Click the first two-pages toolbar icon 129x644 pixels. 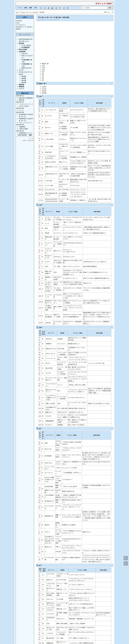41,8
